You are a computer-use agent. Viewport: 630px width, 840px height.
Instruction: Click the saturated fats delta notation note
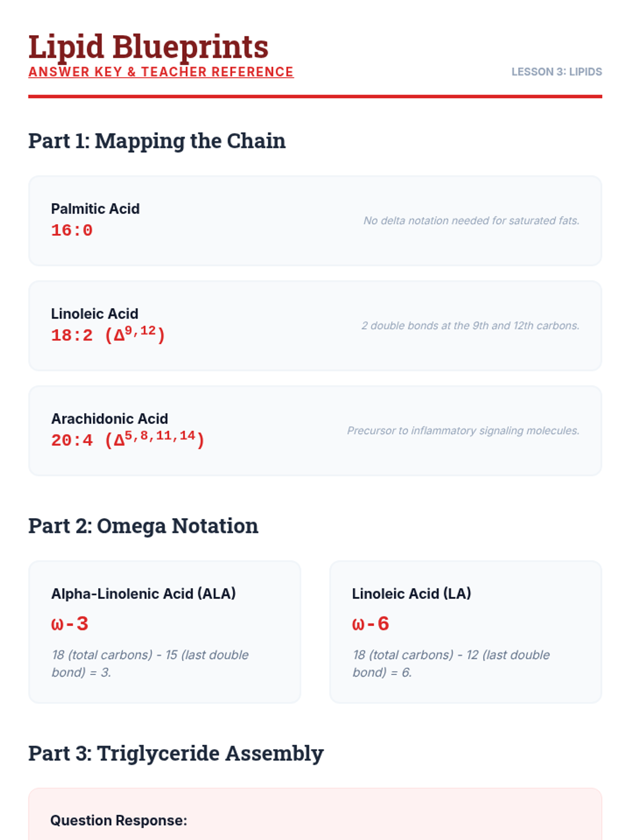[x=471, y=220]
